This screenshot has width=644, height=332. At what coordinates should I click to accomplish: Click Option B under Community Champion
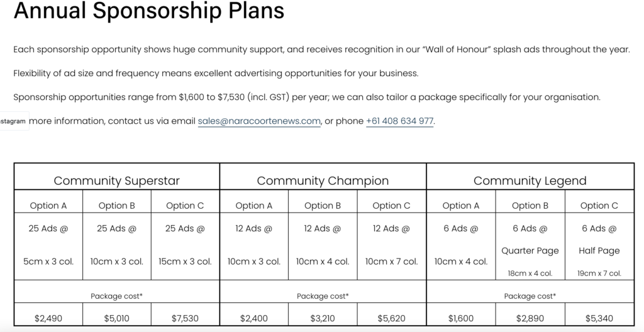(323, 206)
